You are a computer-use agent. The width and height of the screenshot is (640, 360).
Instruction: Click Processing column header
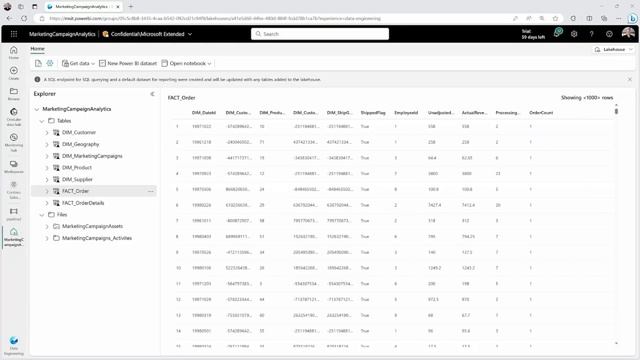[x=507, y=113]
